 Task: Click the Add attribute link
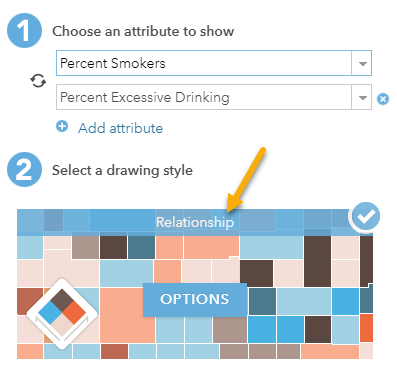(x=120, y=128)
